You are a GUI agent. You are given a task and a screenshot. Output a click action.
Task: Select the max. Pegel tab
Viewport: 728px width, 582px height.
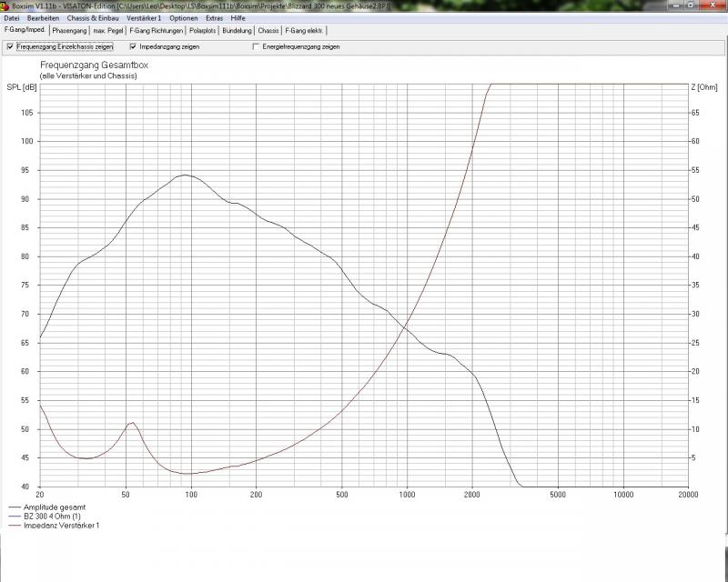coord(108,30)
